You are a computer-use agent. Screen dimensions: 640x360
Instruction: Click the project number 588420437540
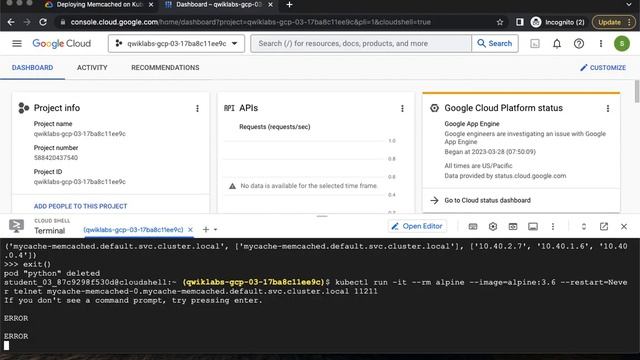pos(56,158)
